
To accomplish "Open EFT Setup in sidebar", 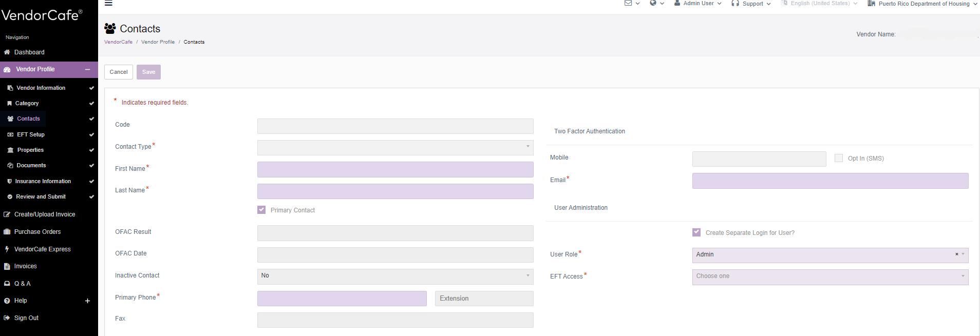I will click(x=31, y=134).
